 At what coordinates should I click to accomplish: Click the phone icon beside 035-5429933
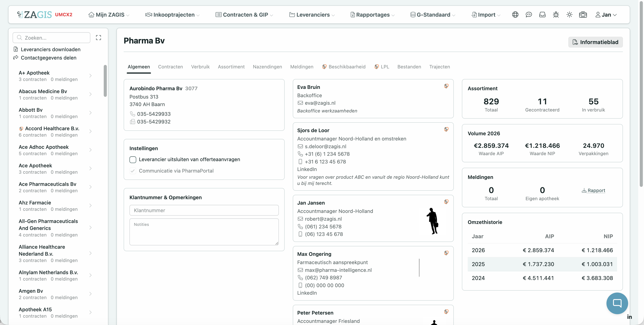pos(133,114)
